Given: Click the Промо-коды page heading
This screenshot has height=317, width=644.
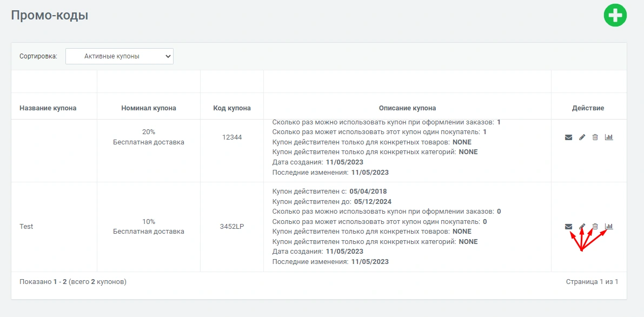Looking at the screenshot, I should 50,16.
